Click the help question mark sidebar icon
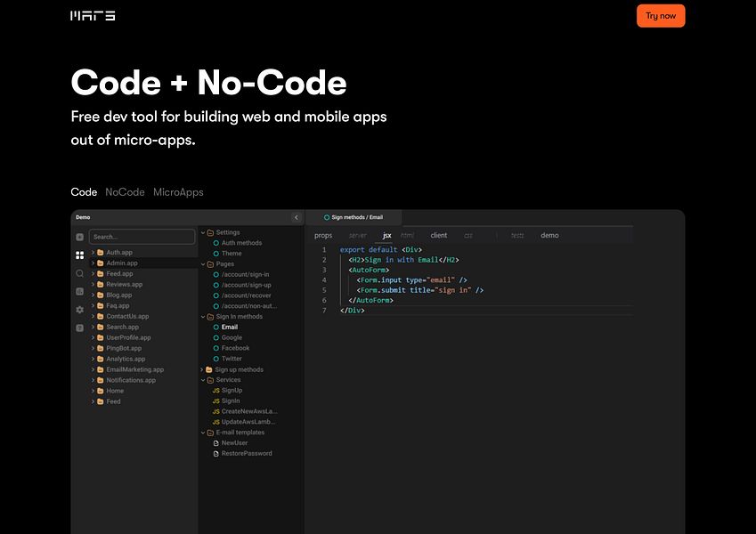 79,328
